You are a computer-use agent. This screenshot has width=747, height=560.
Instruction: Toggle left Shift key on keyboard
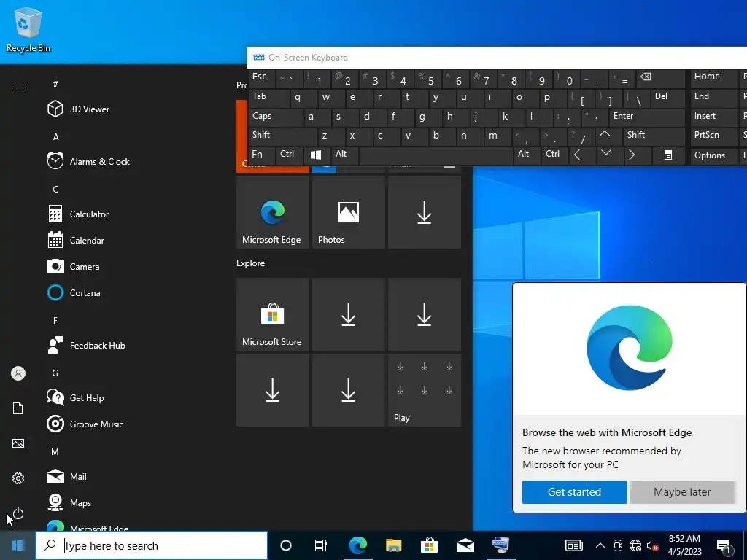(282, 136)
